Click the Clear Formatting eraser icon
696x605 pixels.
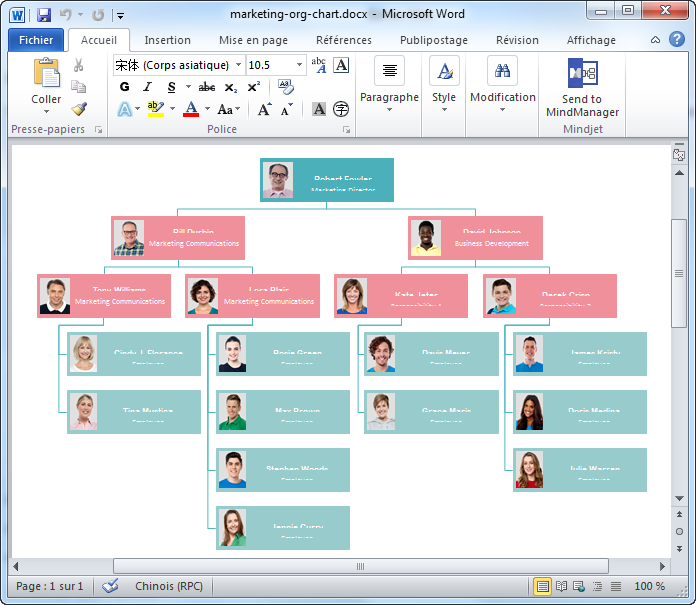tap(285, 87)
